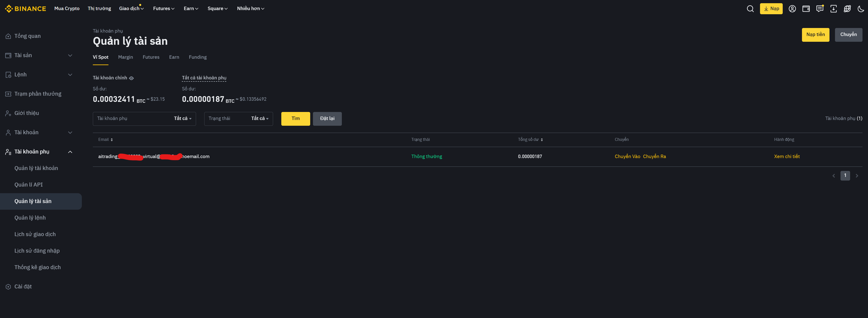Open the search magnifier in header
The height and width of the screenshot is (318, 868).
[750, 9]
